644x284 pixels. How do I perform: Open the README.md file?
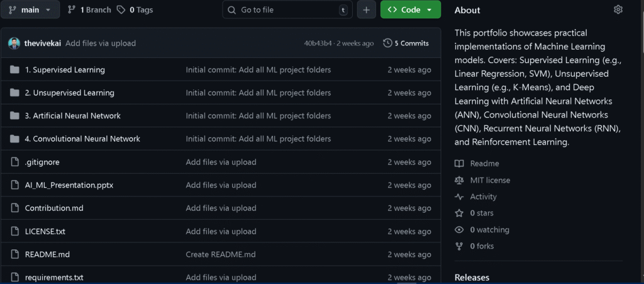click(47, 254)
